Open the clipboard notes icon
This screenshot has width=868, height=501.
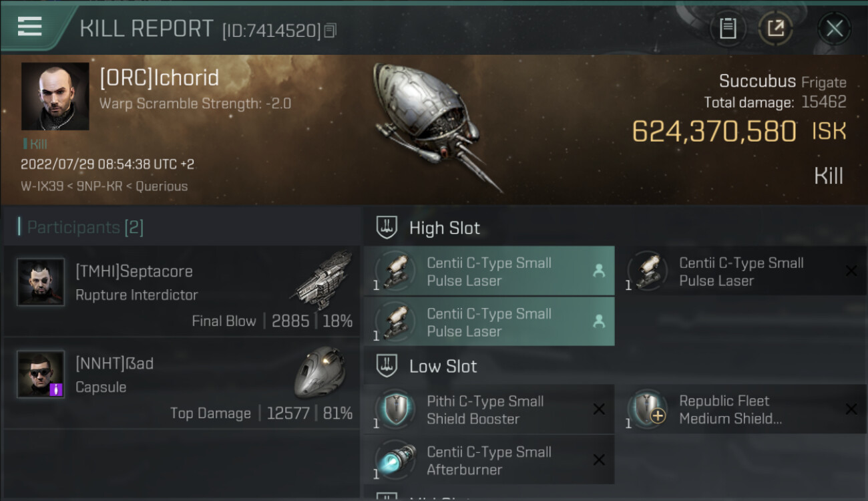[728, 28]
